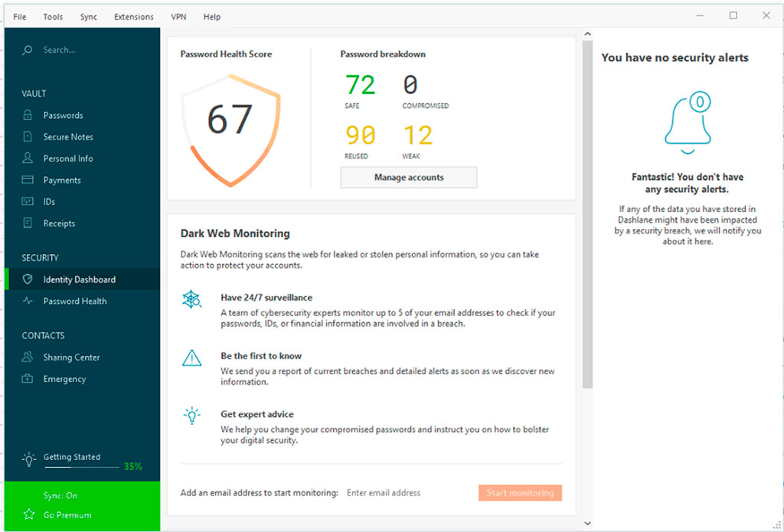
Task: Click the Payments card icon
Action: pyautogui.click(x=28, y=179)
